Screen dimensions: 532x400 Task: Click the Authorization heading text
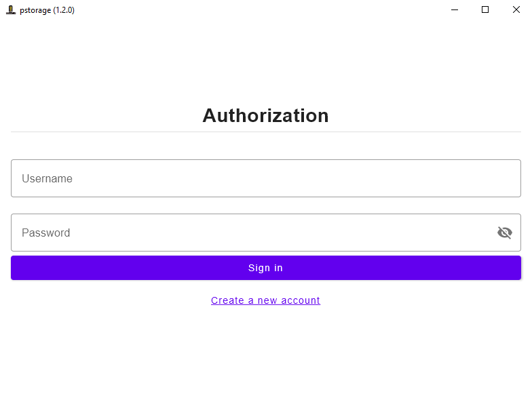pyautogui.click(x=265, y=115)
